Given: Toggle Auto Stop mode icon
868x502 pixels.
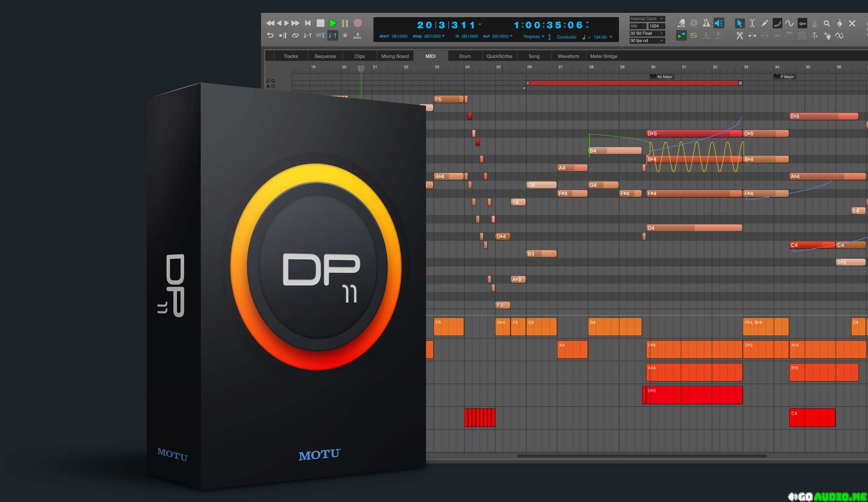Looking at the screenshot, I should tap(283, 36).
